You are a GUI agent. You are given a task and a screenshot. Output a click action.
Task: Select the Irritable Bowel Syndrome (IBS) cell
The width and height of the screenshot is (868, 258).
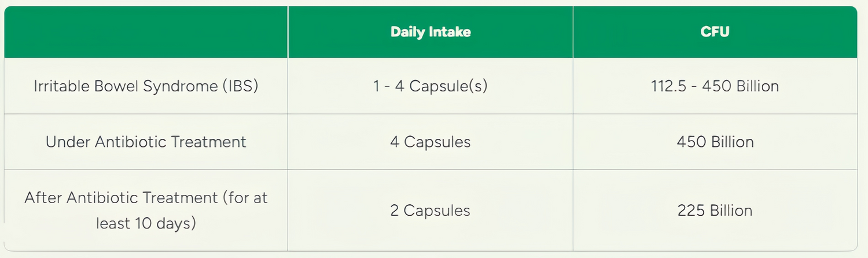146,86
